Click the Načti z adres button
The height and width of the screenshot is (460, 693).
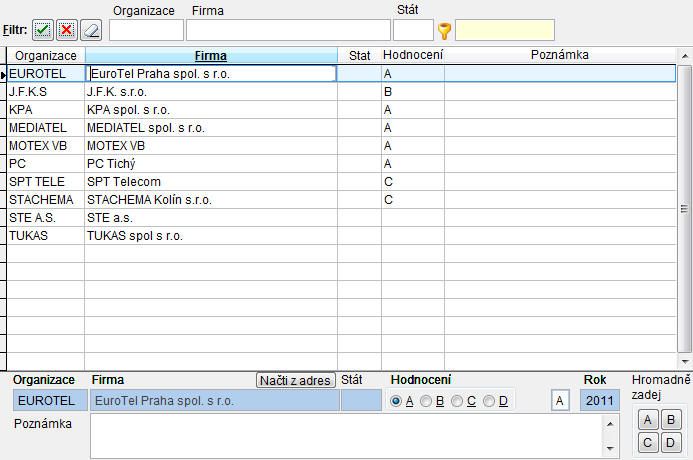pyautogui.click(x=295, y=380)
